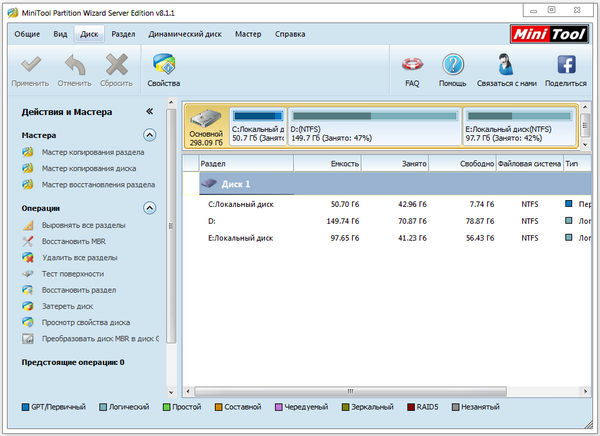Image resolution: width=600 pixels, height=436 pixels.
Task: Click scroll-right arrow of partition list
Action: [585, 391]
